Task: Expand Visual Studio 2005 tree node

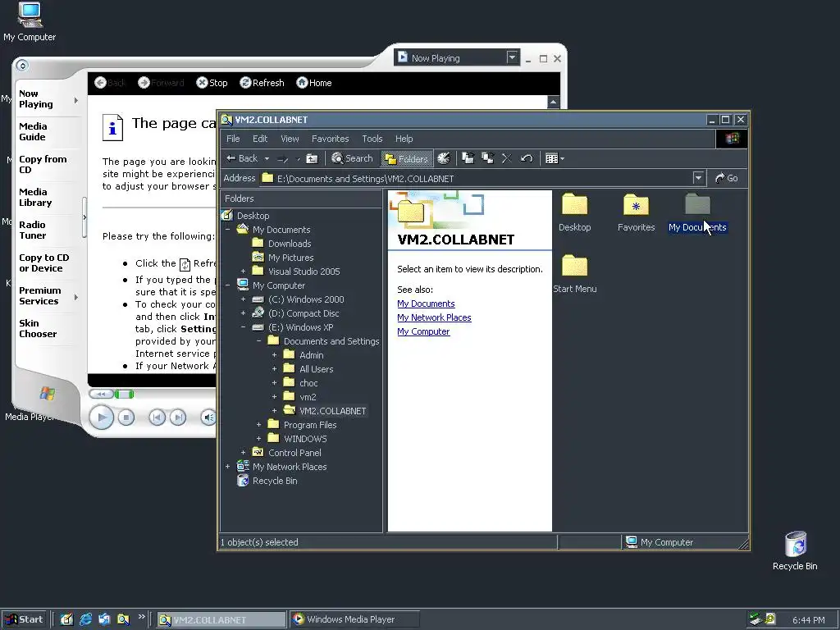Action: [x=243, y=271]
